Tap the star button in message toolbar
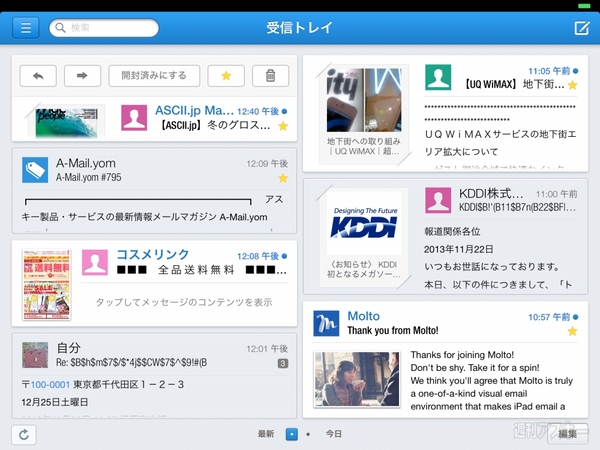The width and height of the screenshot is (600, 450). 226,76
